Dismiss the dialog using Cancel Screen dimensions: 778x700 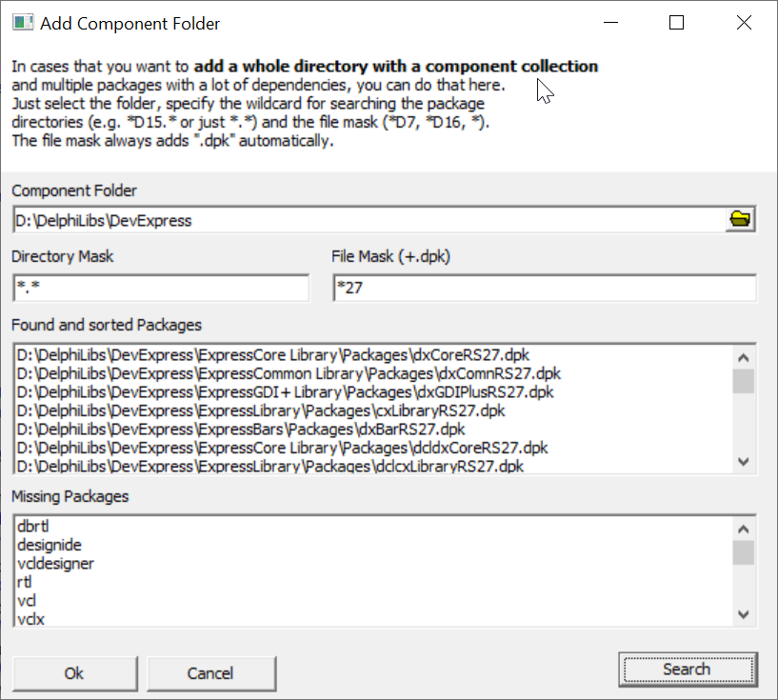pos(211,673)
